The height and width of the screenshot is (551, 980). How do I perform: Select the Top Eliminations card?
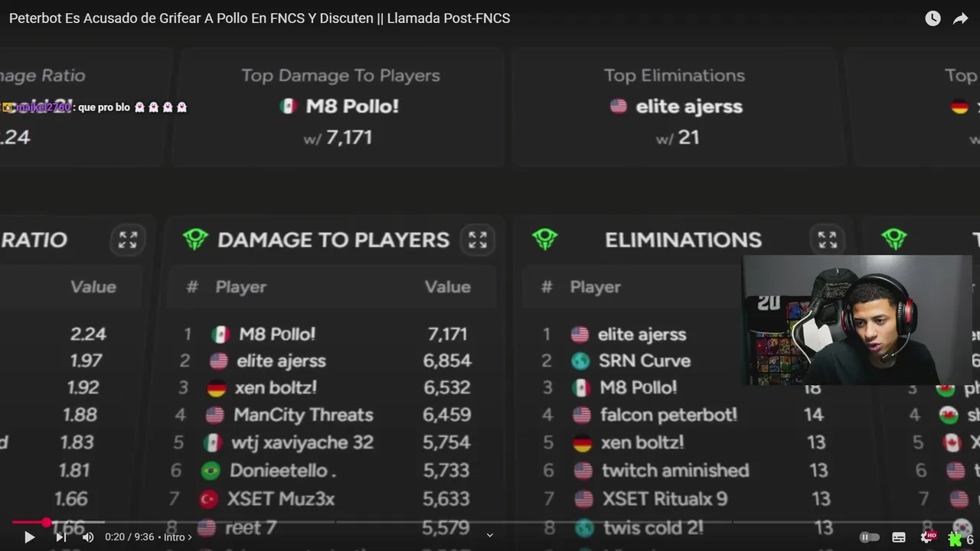click(678, 107)
